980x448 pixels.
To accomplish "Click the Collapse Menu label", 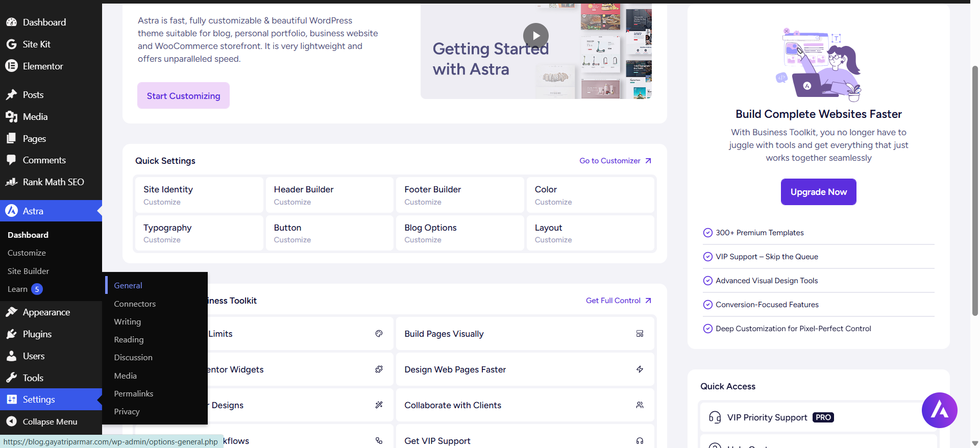I will point(50,422).
